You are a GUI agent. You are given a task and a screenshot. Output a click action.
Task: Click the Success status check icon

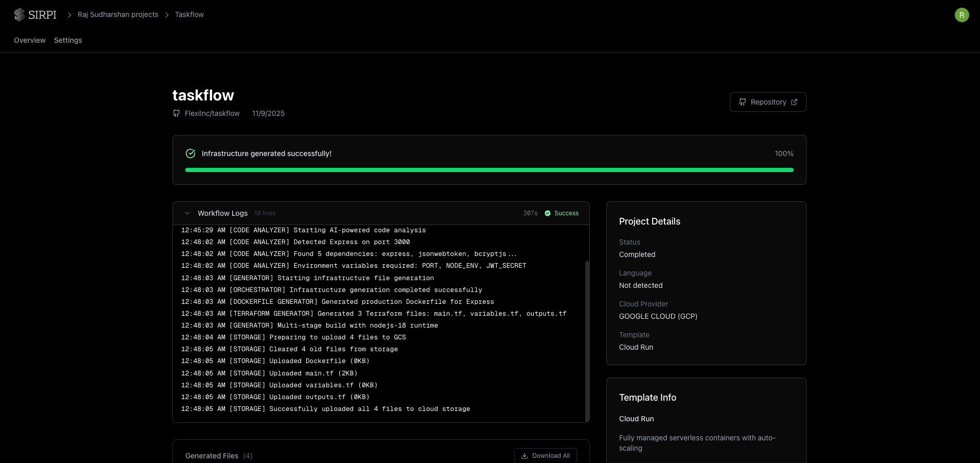point(548,213)
